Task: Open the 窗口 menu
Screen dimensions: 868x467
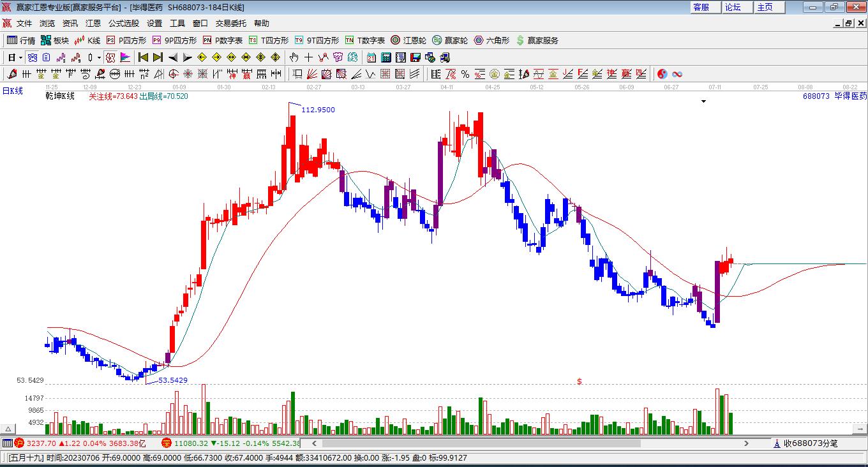Action: pos(200,24)
